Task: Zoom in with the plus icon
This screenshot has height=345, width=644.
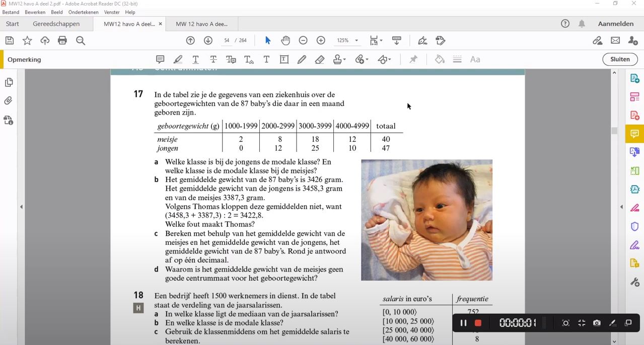Action: pos(321,41)
